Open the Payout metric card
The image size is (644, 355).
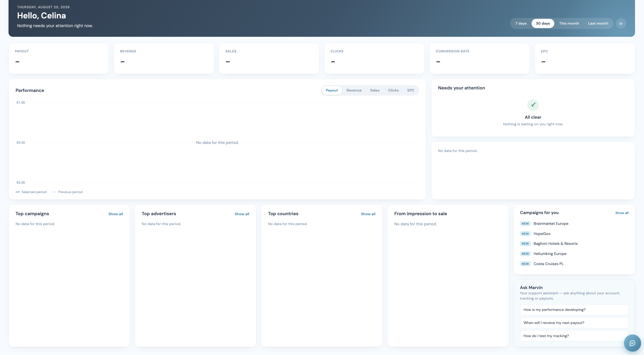click(58, 58)
